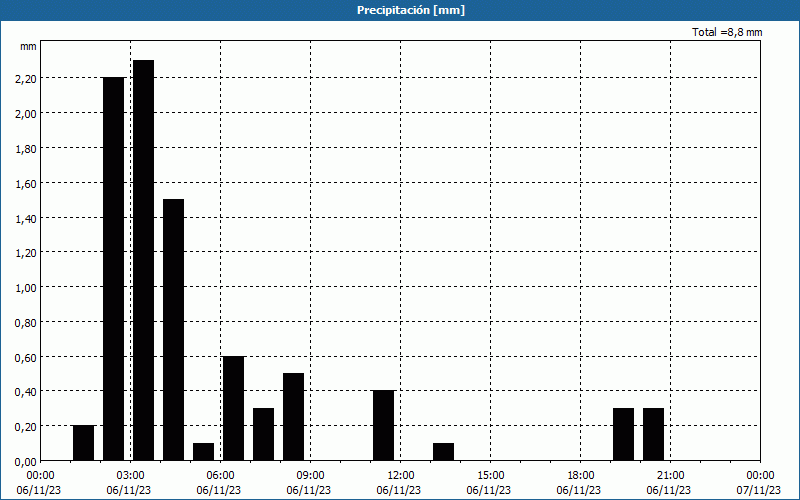This screenshot has height=500, width=800.
Task: Select the 2,20 mm bar before 03:00
Action: click(x=113, y=269)
